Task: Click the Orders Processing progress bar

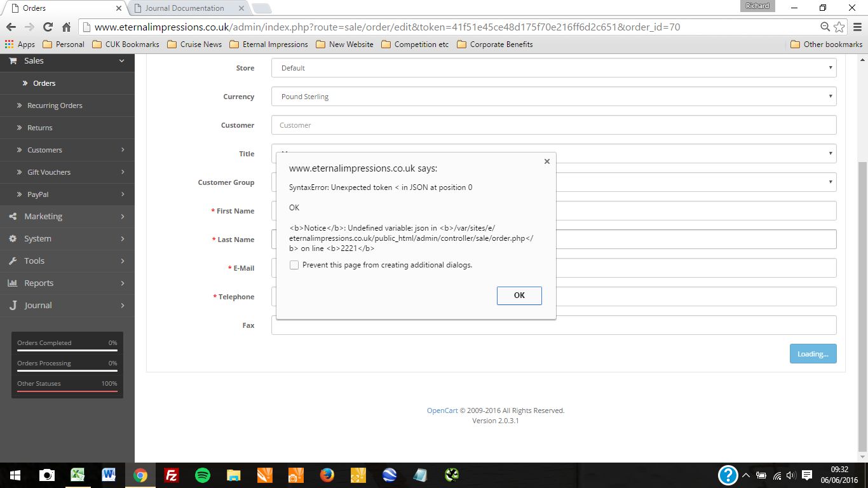Action: tap(67, 370)
